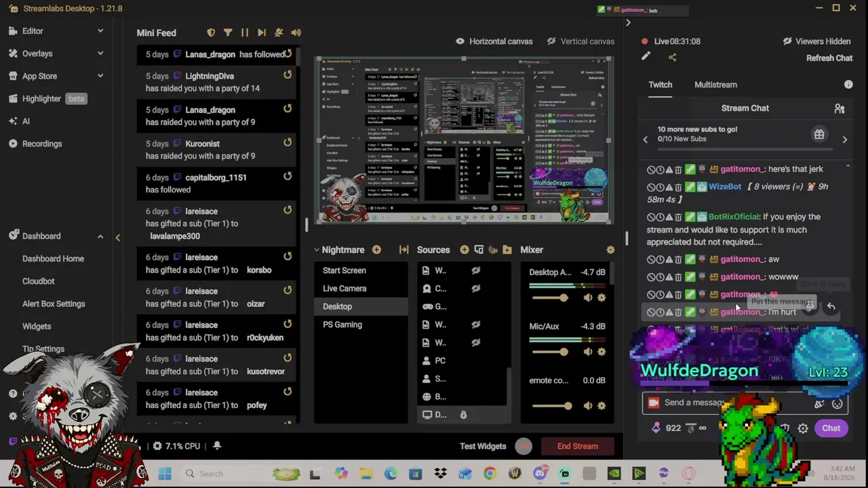
Task: Open the Sources devices icon next to plus
Action: [479, 250]
